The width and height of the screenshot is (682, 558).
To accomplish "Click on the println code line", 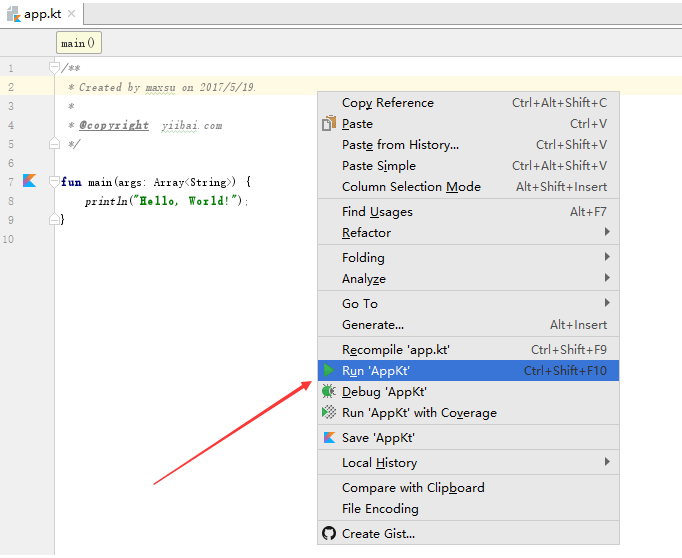I will [165, 201].
